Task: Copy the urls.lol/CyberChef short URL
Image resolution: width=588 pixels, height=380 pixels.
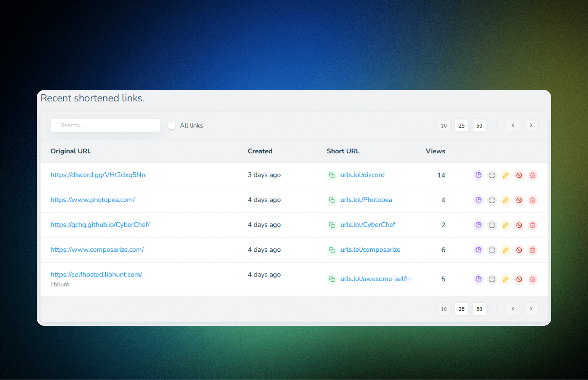Action: tap(332, 225)
